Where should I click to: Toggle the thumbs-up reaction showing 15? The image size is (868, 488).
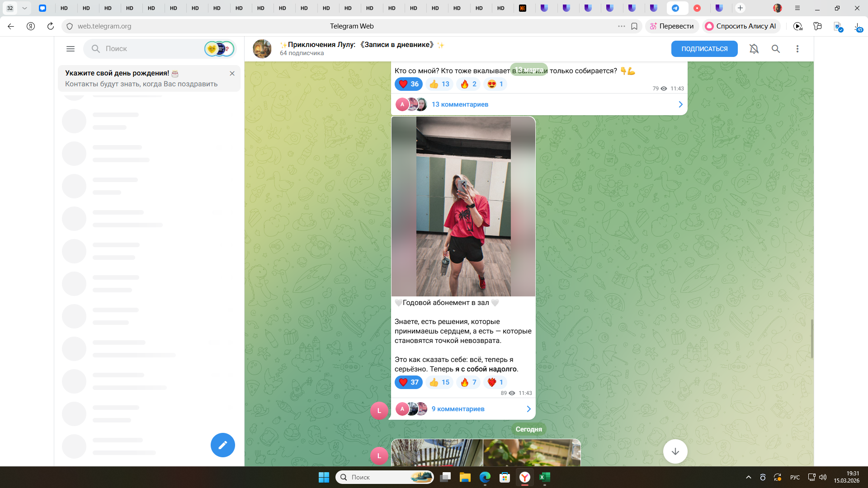[x=439, y=382]
